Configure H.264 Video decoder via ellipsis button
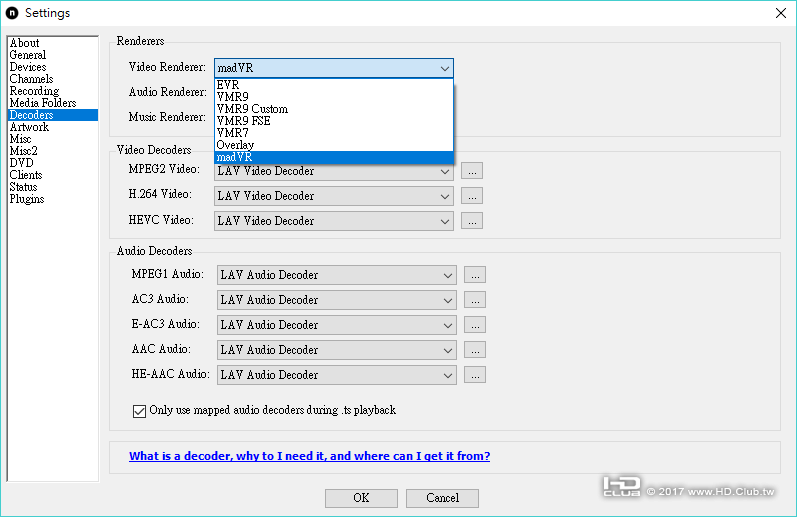 pos(472,196)
